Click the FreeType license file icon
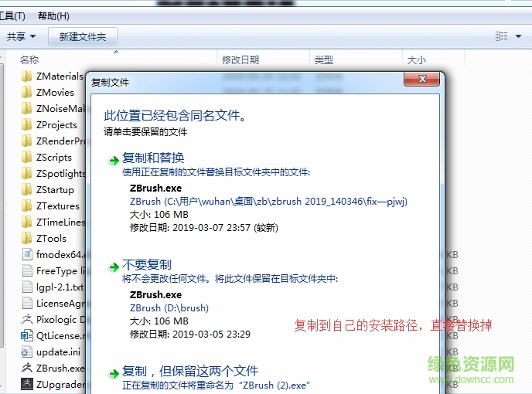The height and width of the screenshot is (394, 532). [27, 271]
